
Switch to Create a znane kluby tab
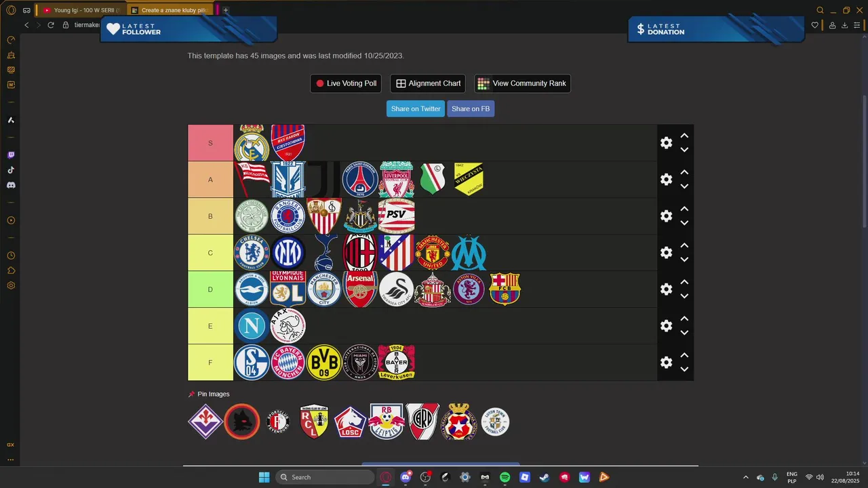click(x=170, y=10)
